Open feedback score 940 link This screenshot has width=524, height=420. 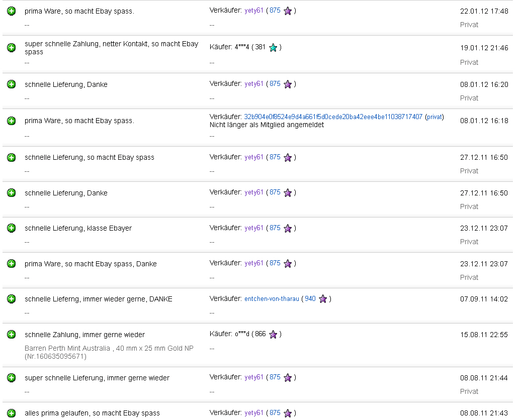[310, 299]
